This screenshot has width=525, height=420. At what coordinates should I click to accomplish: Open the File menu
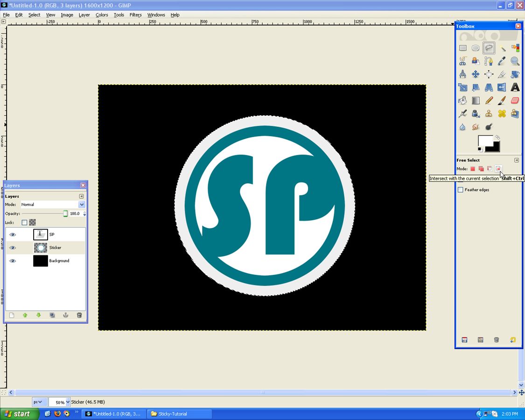tap(7, 15)
